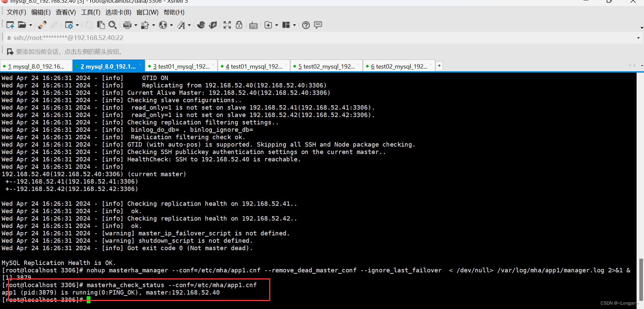Create a new session with the New icon
Image resolution: width=644 pixels, height=309 pixels.
pyautogui.click(x=10, y=25)
